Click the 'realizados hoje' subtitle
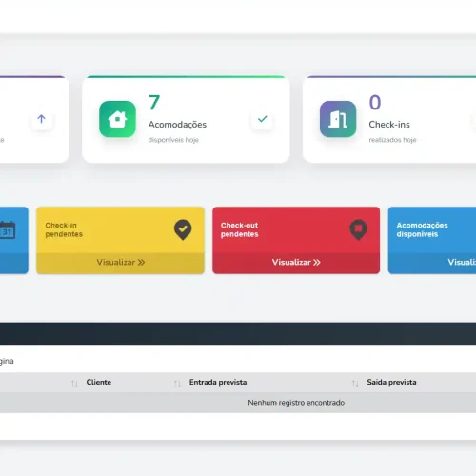Image resolution: width=476 pixels, height=476 pixels. pos(392,140)
